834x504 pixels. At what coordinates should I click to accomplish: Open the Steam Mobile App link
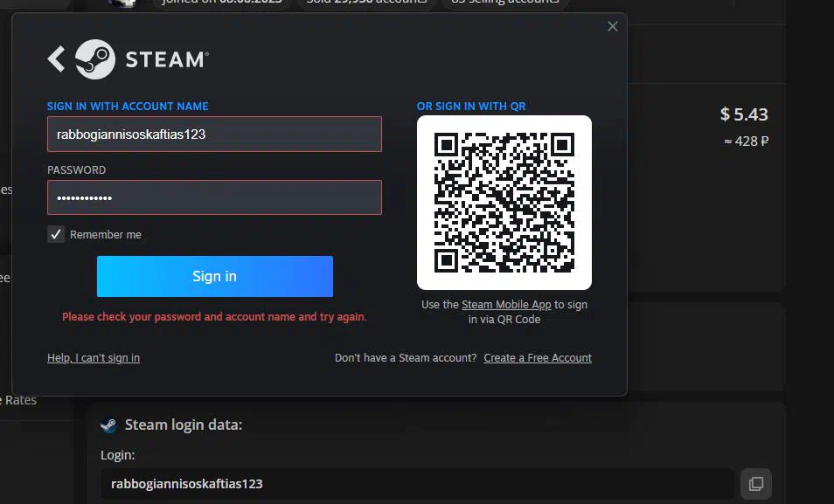click(506, 305)
